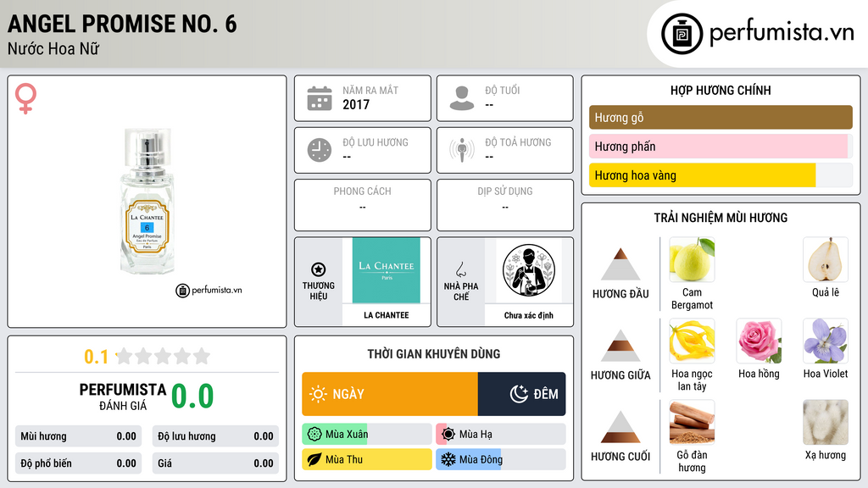Click the teal La Chantee brand logo
The image size is (868, 488).
pos(387,270)
